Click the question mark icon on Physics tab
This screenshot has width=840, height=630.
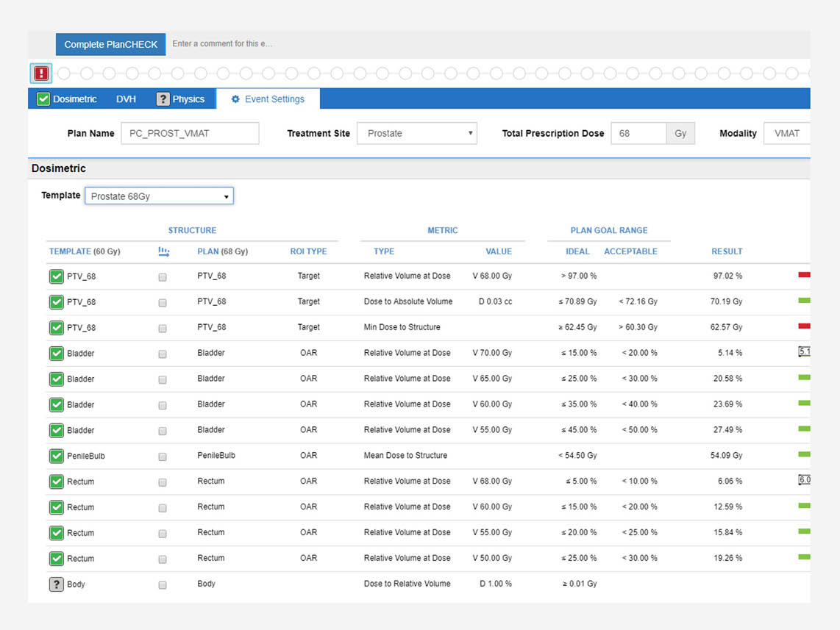[x=163, y=99]
